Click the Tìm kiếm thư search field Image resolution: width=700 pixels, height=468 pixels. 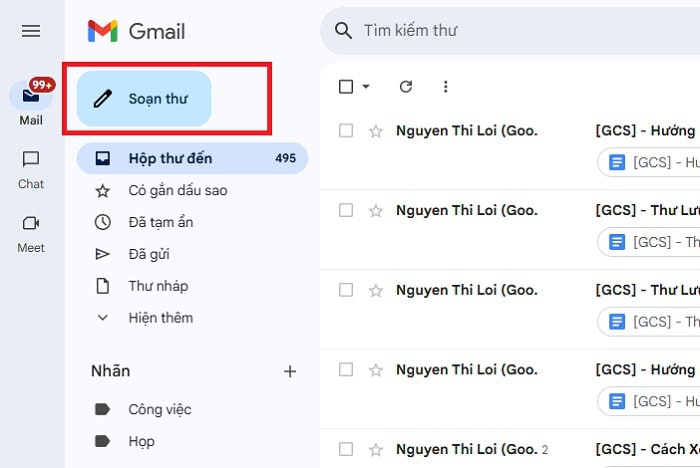tap(500, 31)
